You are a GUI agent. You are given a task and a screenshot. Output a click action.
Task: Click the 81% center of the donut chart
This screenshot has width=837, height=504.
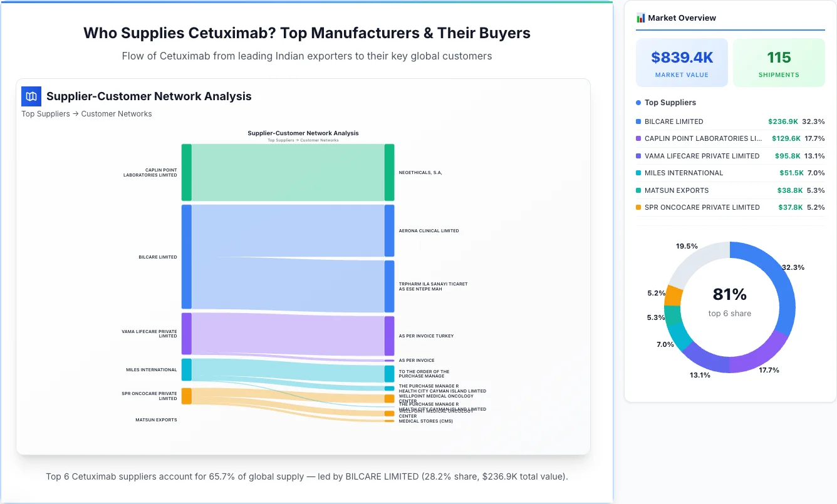[729, 294]
